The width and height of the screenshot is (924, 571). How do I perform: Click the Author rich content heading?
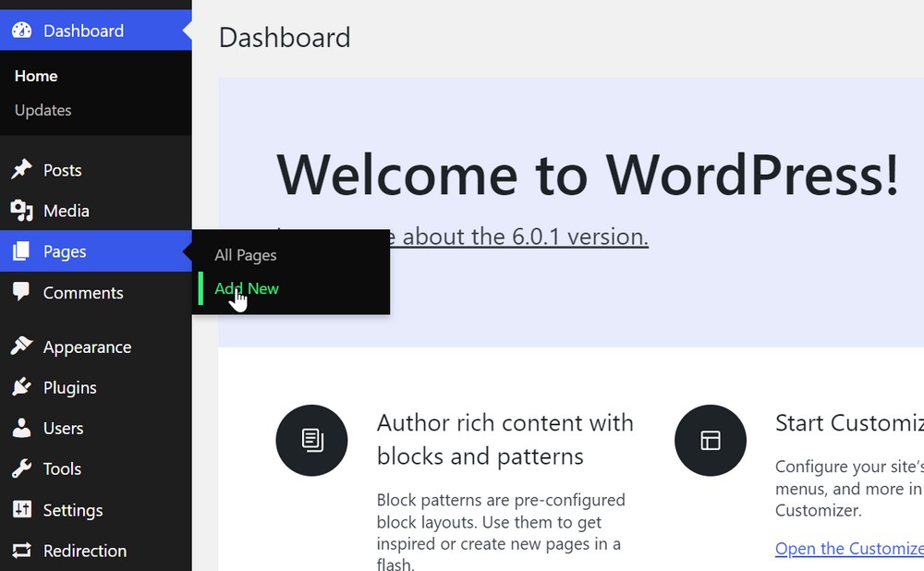coord(505,440)
